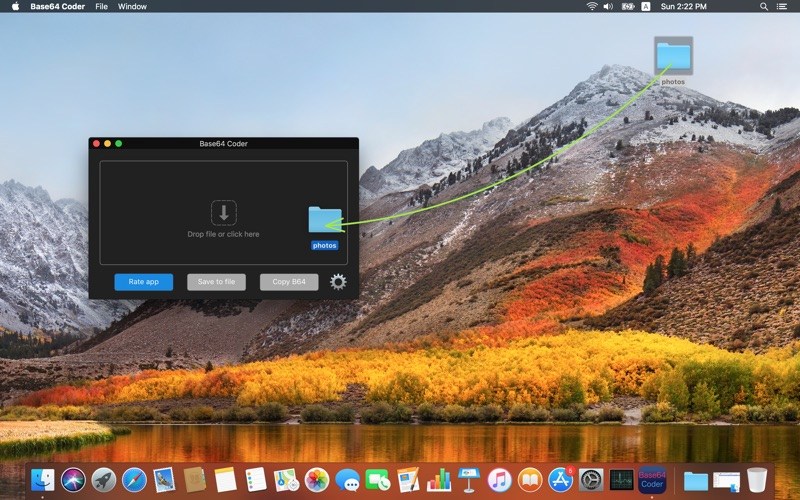Open settings via the gear icon
This screenshot has width=800, height=500.
pos(338,282)
